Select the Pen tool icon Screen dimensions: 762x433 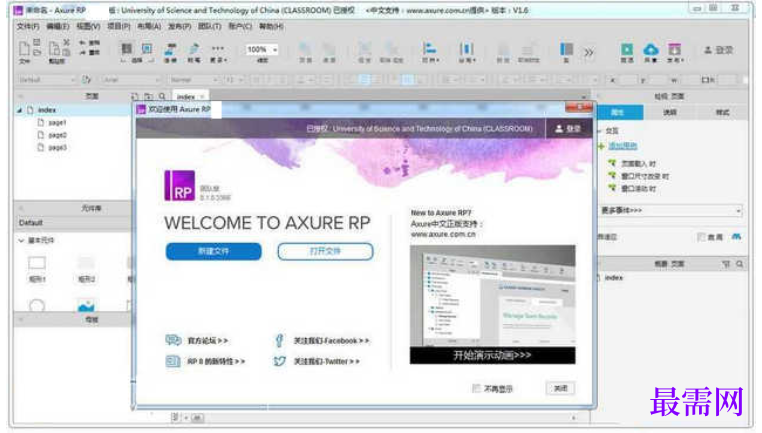point(194,50)
